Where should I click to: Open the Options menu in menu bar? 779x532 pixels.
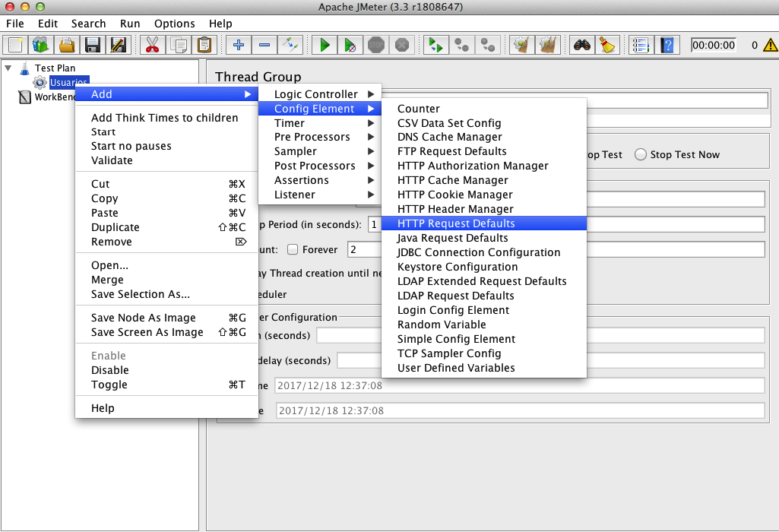[174, 24]
